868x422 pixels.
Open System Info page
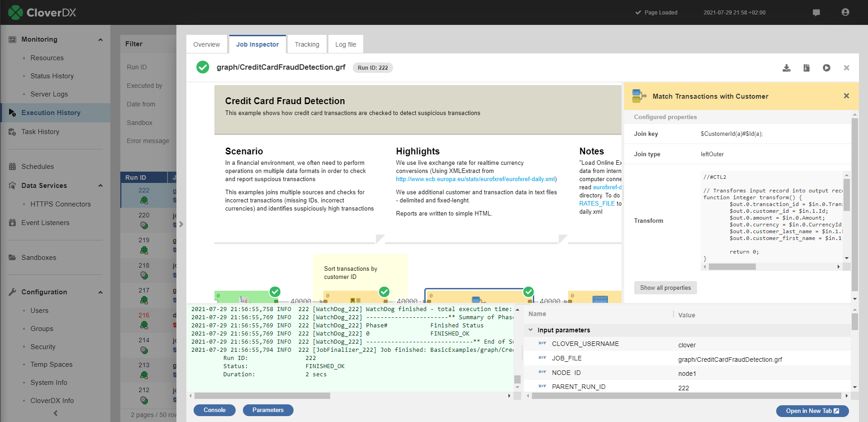[x=48, y=383]
